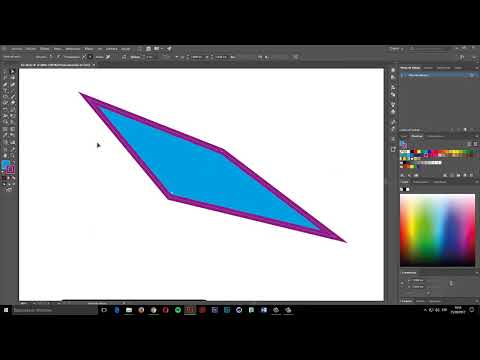
Task: Click the Delete Swatch trash icon
Action: point(472,175)
